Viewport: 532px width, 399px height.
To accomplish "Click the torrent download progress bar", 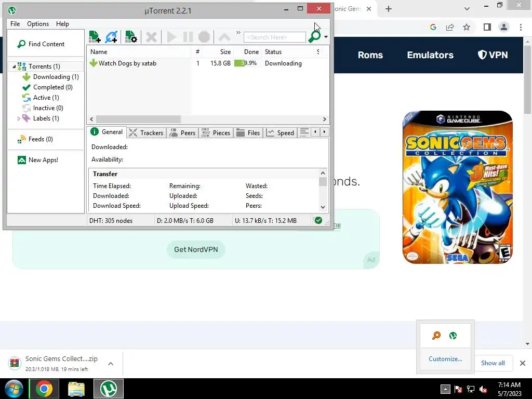I will pos(247,63).
